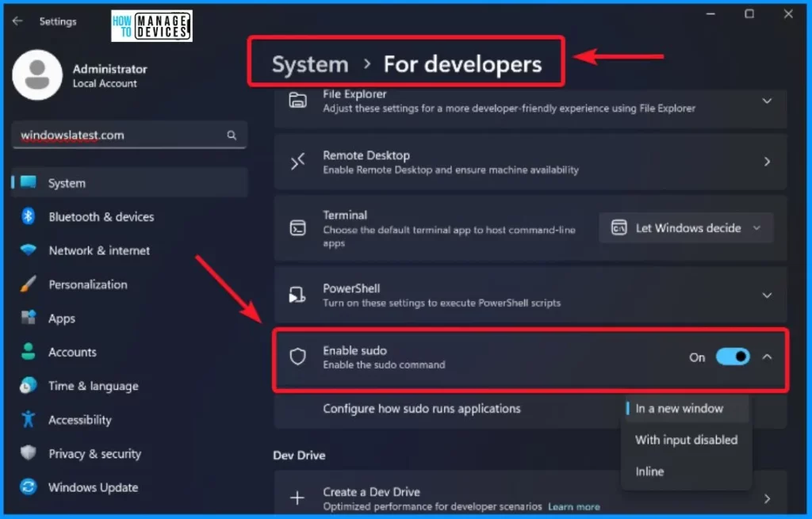Click the 'PowerShell' setting title
The width and height of the screenshot is (812, 519).
pos(351,288)
